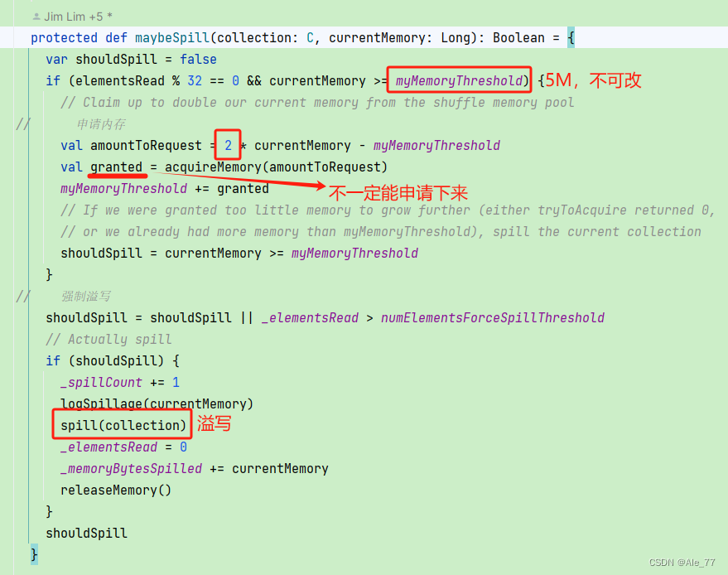The height and width of the screenshot is (575, 728).
Task: Click the final shouldSpill return expression
Action: point(86,534)
